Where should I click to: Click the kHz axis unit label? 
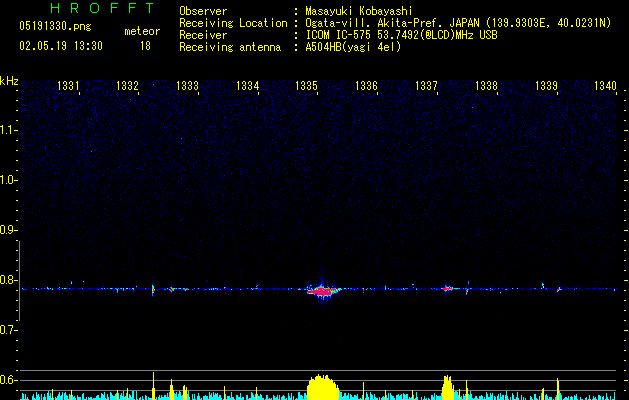[9, 81]
